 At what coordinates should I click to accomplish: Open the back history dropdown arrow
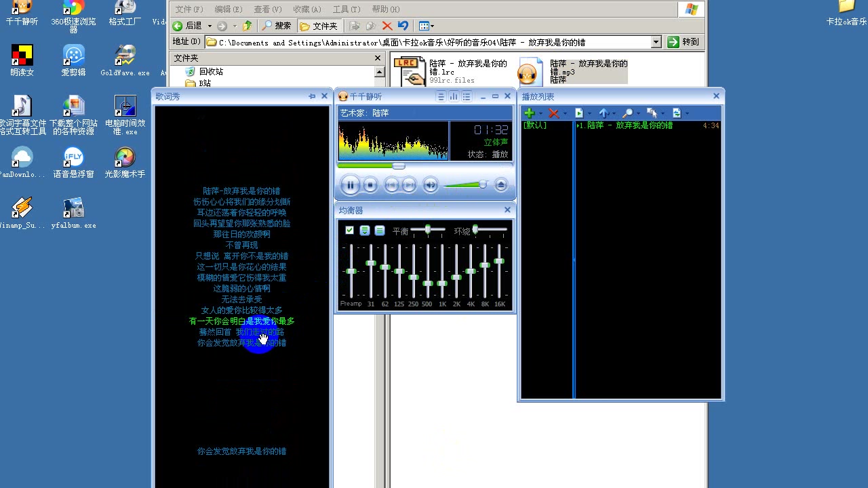click(210, 26)
